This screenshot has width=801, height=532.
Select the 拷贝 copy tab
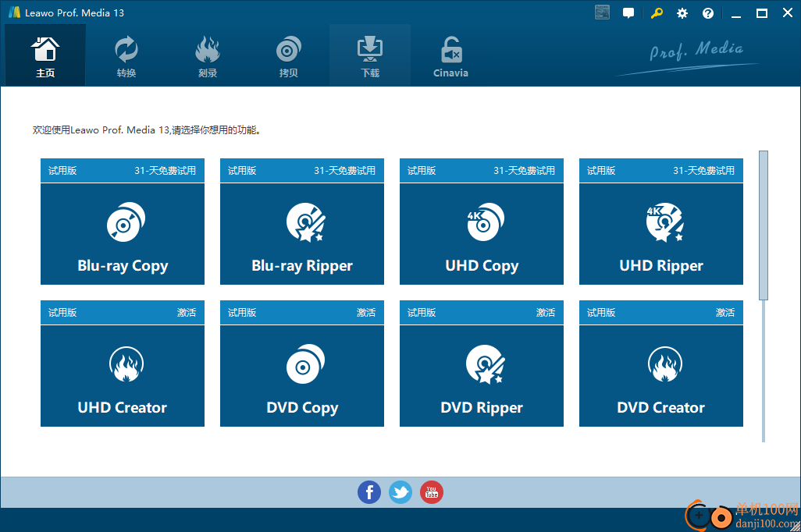[x=289, y=55]
